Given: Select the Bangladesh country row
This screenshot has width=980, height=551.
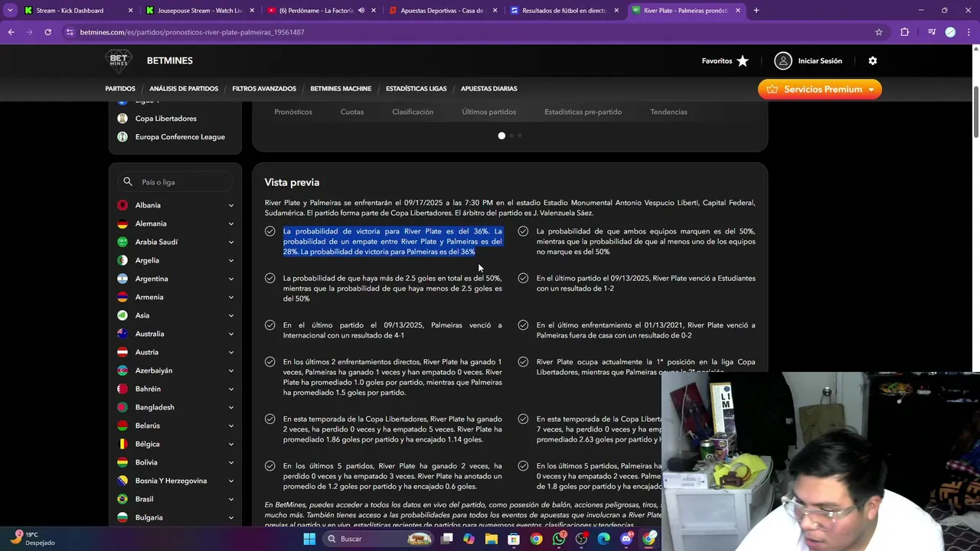Looking at the screenshot, I should (x=175, y=407).
